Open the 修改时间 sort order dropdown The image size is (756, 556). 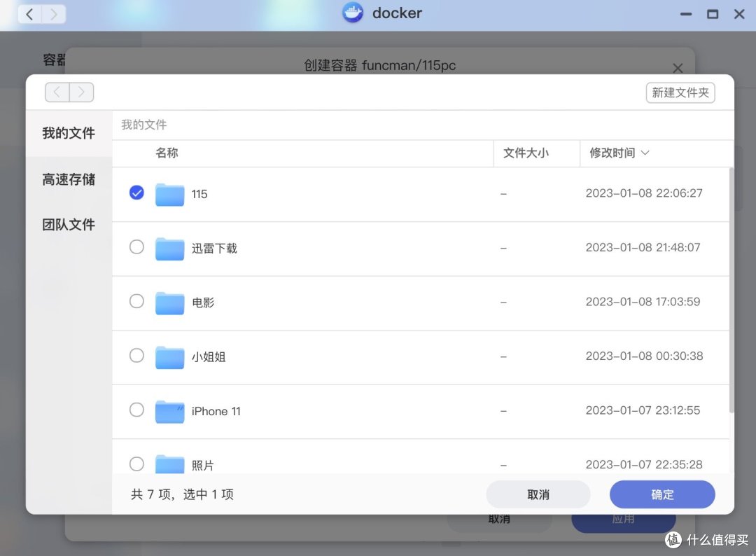tap(619, 153)
